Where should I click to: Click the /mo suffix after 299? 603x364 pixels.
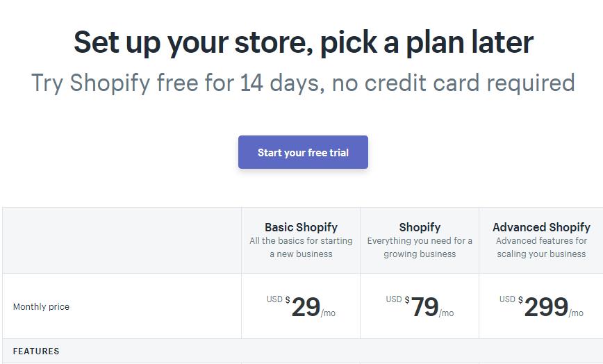(x=576, y=313)
